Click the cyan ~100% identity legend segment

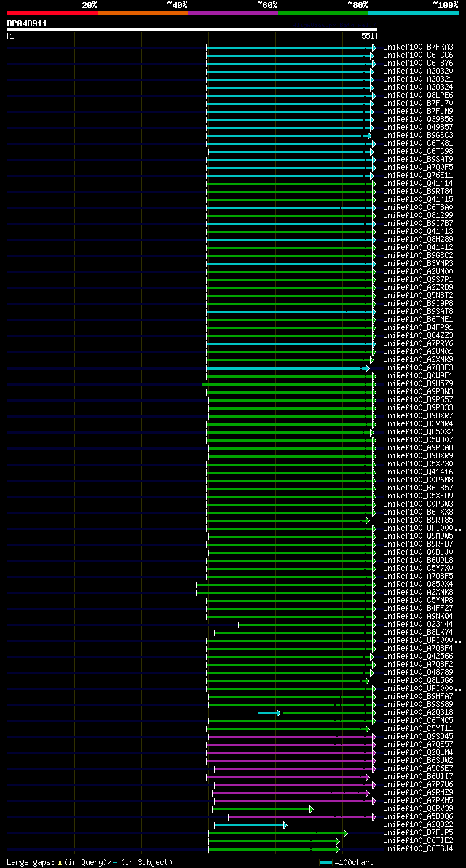tap(414, 12)
